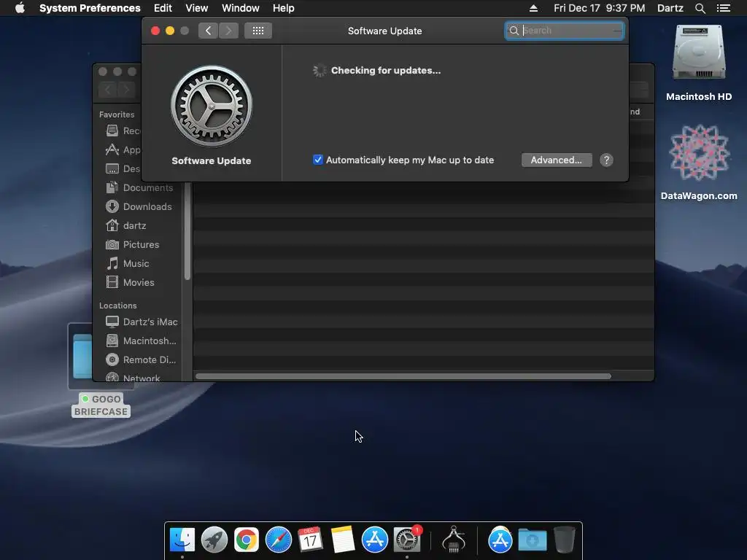Click Locations heading in Finder sidebar

click(x=117, y=306)
